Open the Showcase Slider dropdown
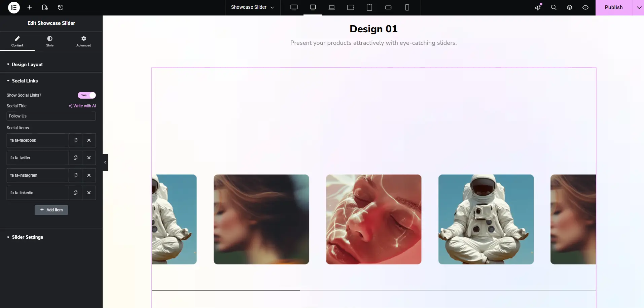This screenshot has width=644, height=308. (x=252, y=7)
